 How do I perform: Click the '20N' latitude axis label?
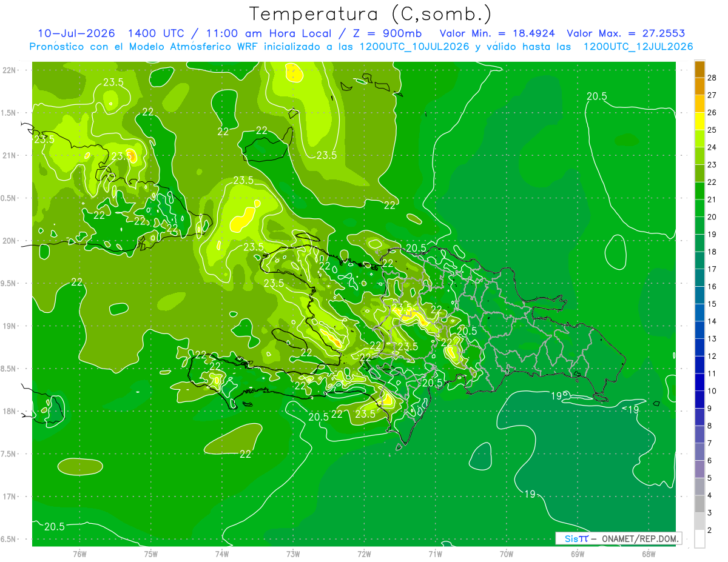point(10,241)
